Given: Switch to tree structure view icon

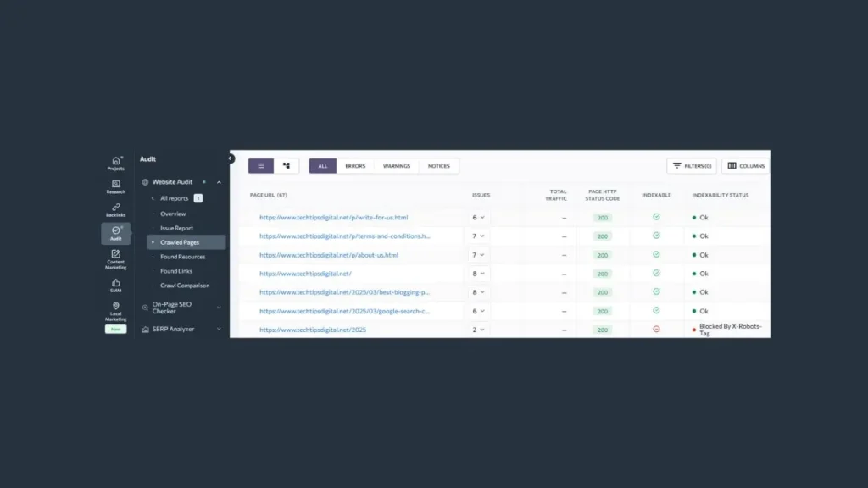Looking at the screenshot, I should coord(287,165).
